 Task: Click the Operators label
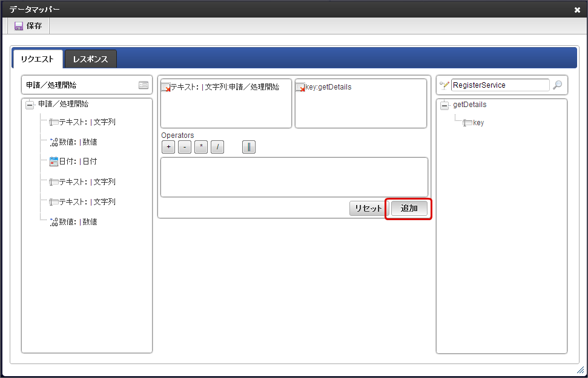pyautogui.click(x=178, y=135)
